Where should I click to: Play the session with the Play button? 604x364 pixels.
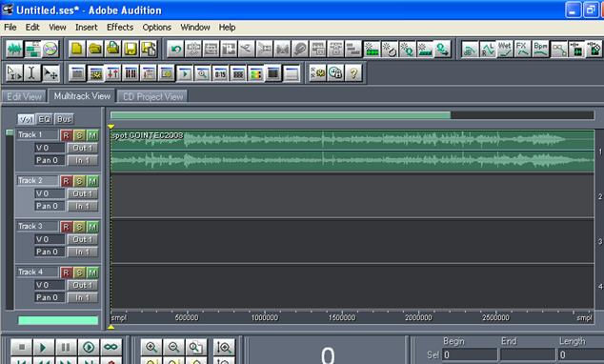tap(44, 348)
